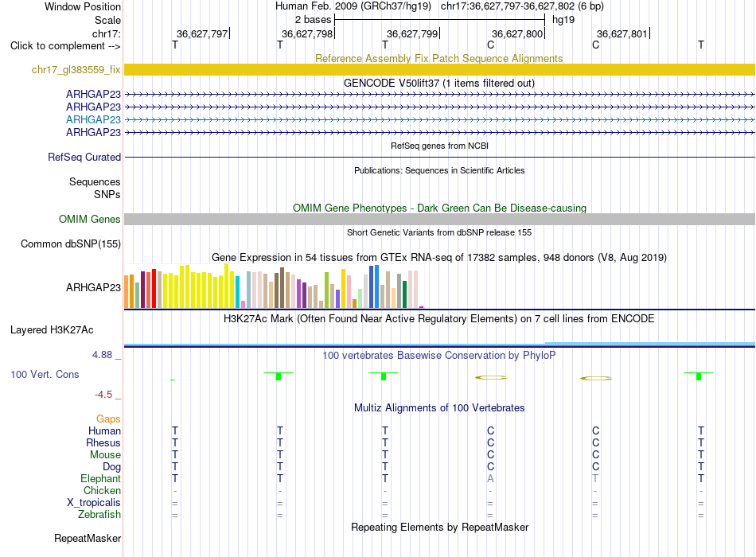Click the Elephant 'A' mismatch base
This screenshot has height=557, width=756.
click(x=490, y=478)
